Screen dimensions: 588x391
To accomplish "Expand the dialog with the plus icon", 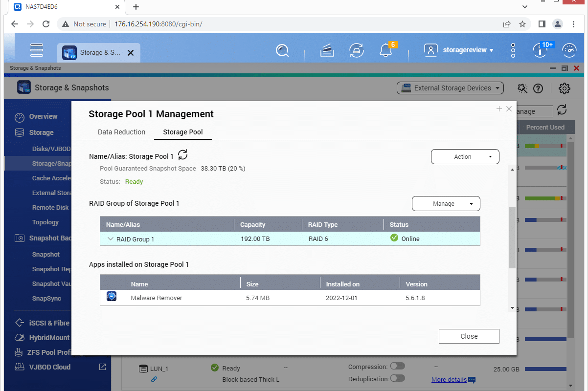I will click(499, 109).
